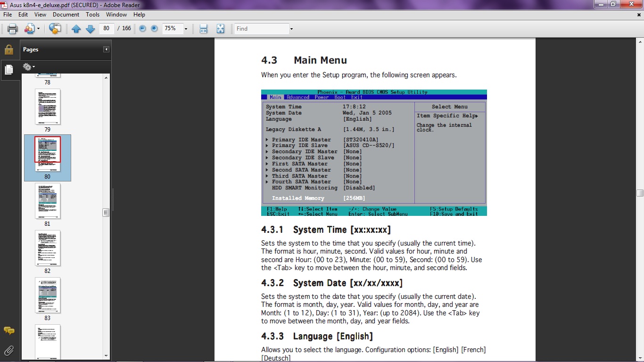Go to previous page with up arrow
Screen dimensions: 644x362
[x=76, y=29]
